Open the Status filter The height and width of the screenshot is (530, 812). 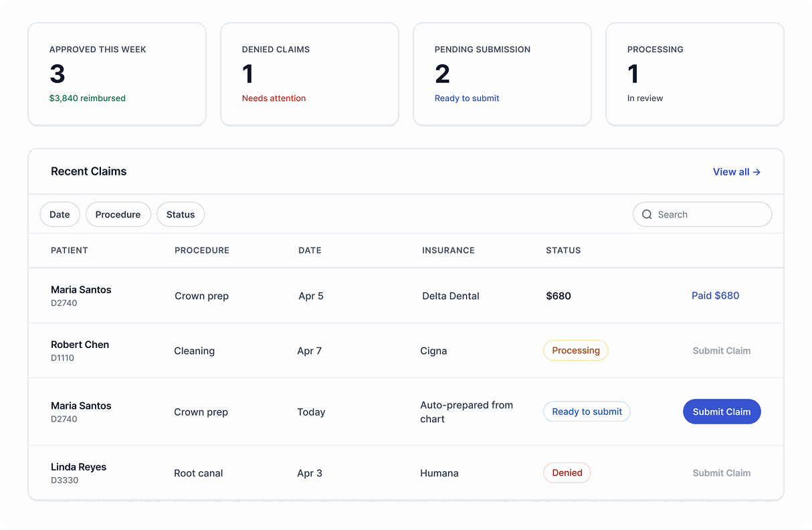pyautogui.click(x=181, y=215)
